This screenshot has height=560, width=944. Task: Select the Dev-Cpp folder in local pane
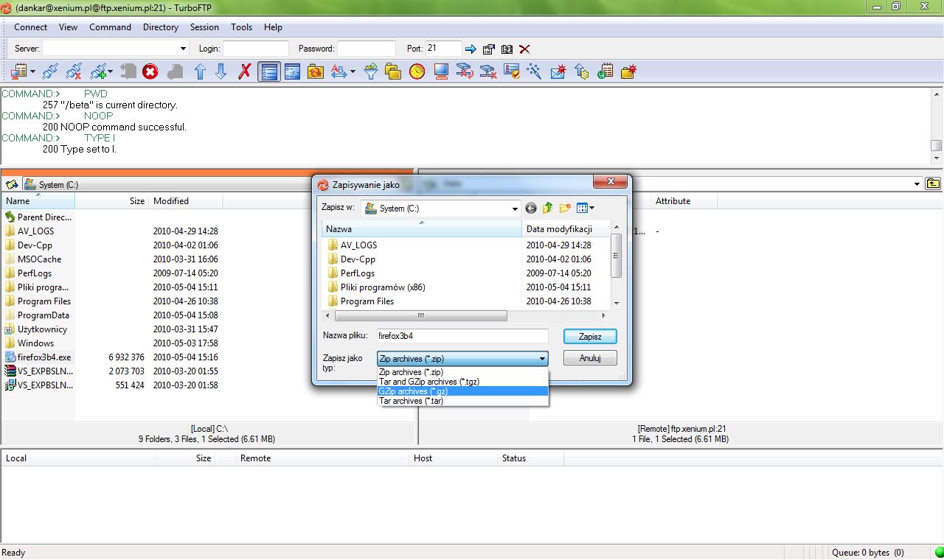coord(35,245)
